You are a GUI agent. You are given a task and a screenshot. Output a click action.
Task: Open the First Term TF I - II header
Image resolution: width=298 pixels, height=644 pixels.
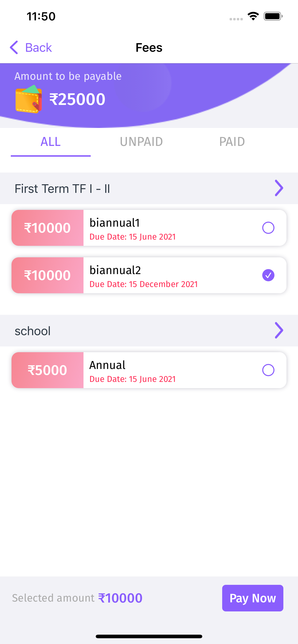149,188
